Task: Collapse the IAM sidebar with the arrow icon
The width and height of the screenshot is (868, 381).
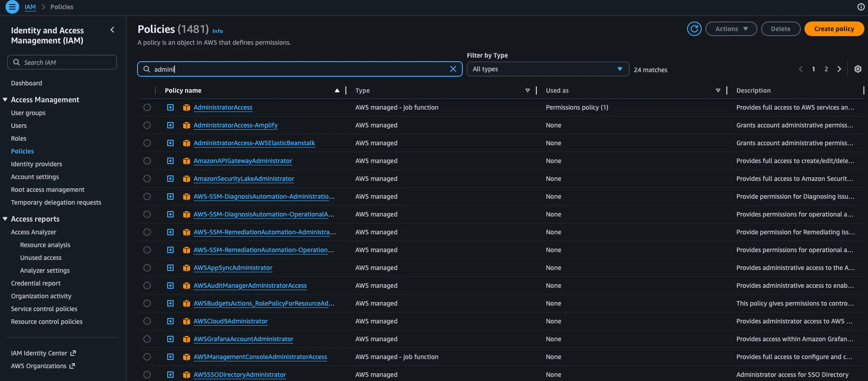Action: pos(112,30)
